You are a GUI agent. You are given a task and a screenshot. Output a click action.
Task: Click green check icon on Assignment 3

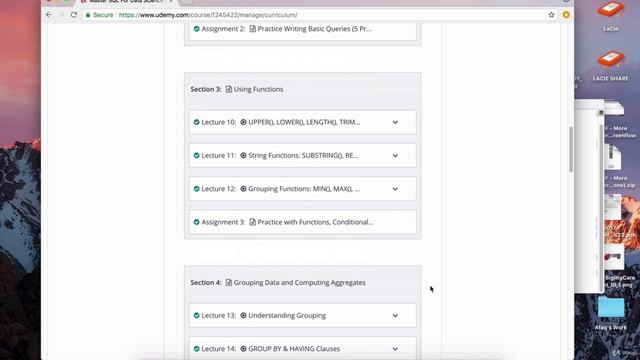point(196,222)
